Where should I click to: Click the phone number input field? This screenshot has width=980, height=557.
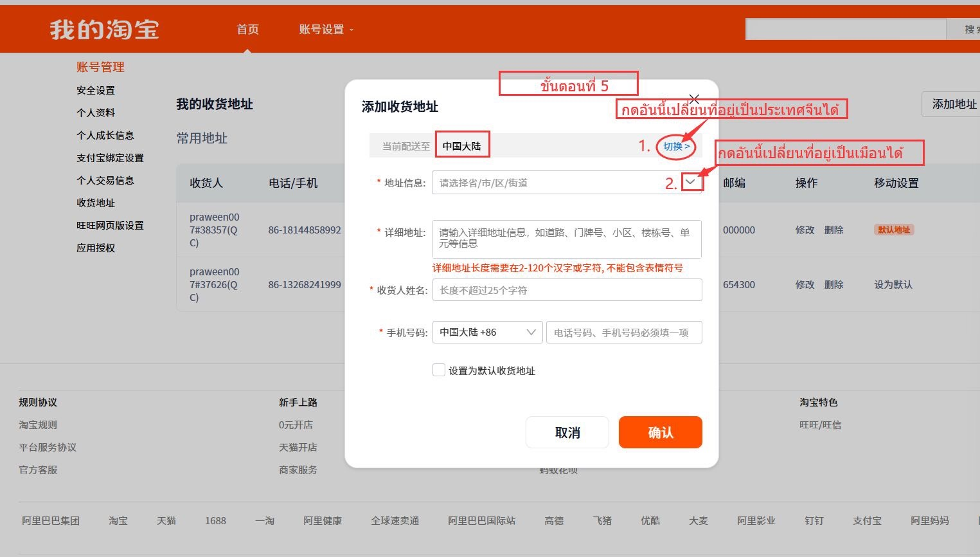[x=624, y=333]
